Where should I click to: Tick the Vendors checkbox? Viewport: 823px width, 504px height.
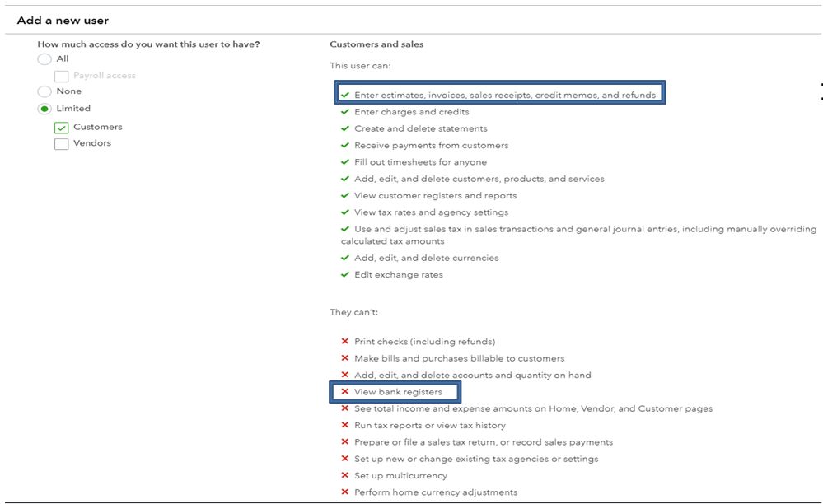pos(61,144)
